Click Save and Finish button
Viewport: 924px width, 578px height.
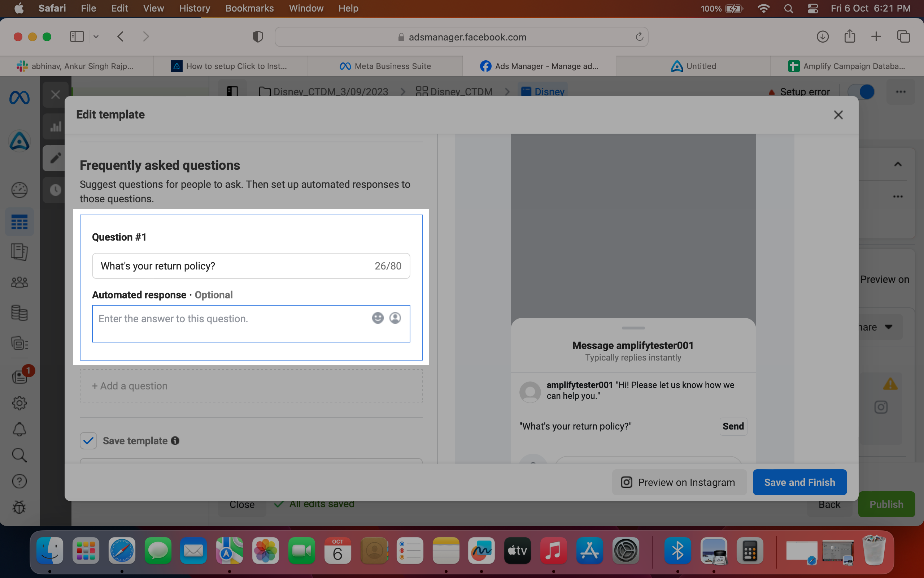(799, 482)
